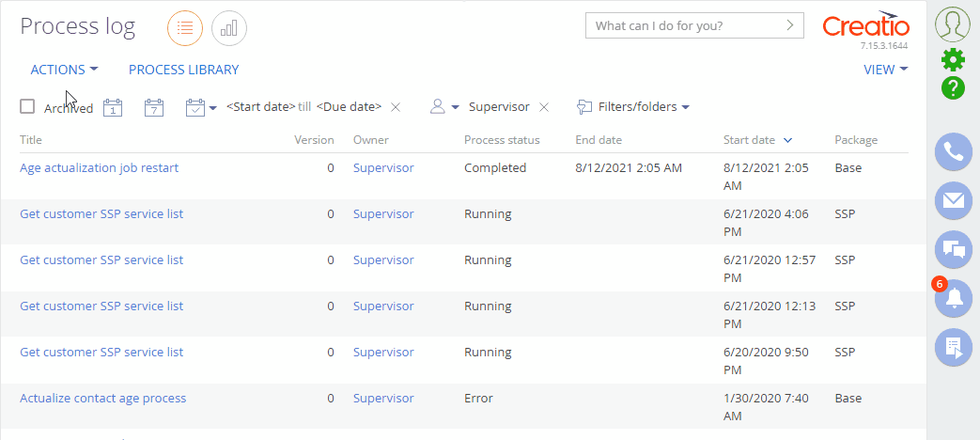This screenshot has width=980, height=440.
Task: Open notifications bell icon
Action: point(953,299)
